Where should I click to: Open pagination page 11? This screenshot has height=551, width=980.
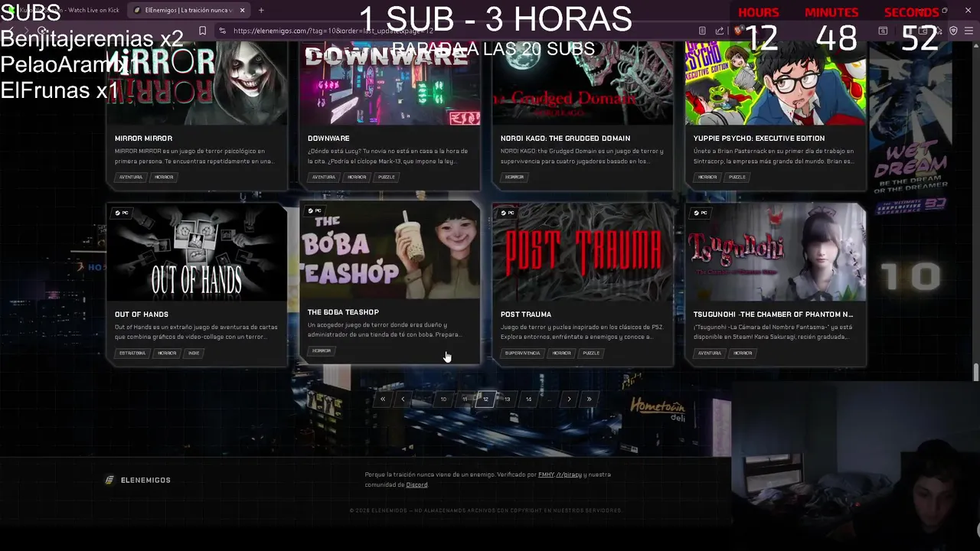[464, 399]
